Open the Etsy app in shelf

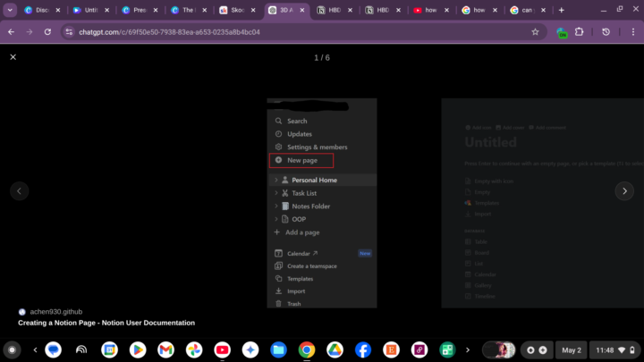(391, 350)
